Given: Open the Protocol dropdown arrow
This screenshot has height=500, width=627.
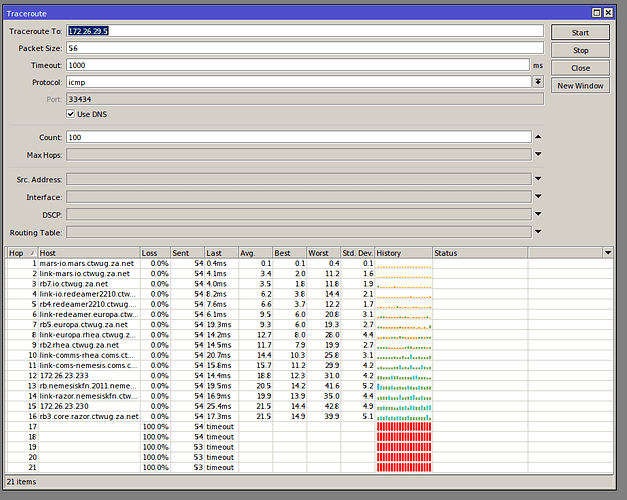Looking at the screenshot, I should (x=538, y=82).
